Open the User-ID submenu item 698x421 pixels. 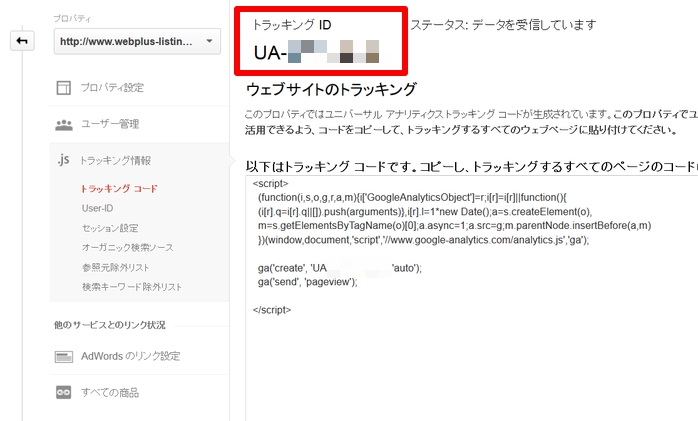pos(97,208)
